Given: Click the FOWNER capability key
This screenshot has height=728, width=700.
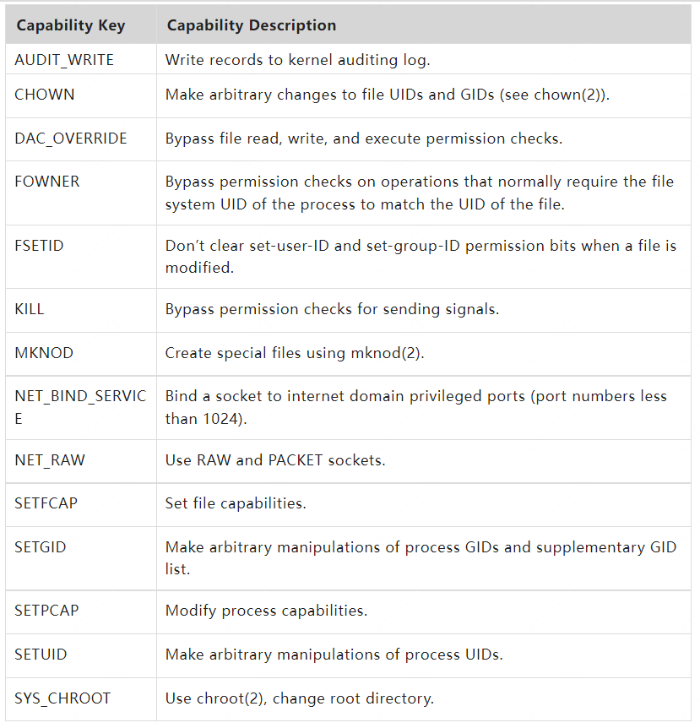Looking at the screenshot, I should [x=48, y=182].
